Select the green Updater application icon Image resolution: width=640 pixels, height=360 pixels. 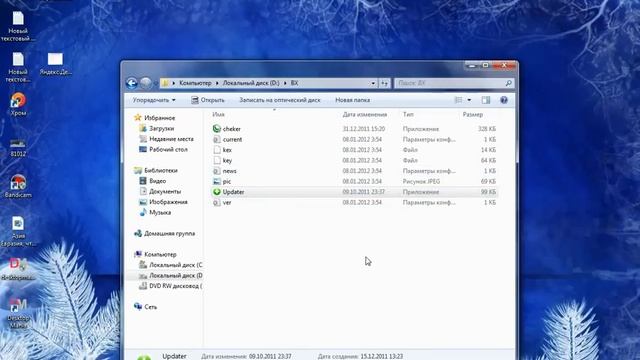pos(217,192)
